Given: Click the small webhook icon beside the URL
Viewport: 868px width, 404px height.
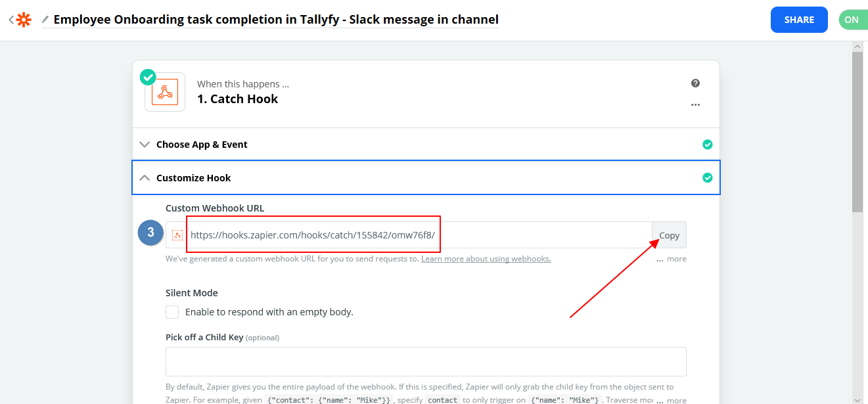Looking at the screenshot, I should (176, 235).
